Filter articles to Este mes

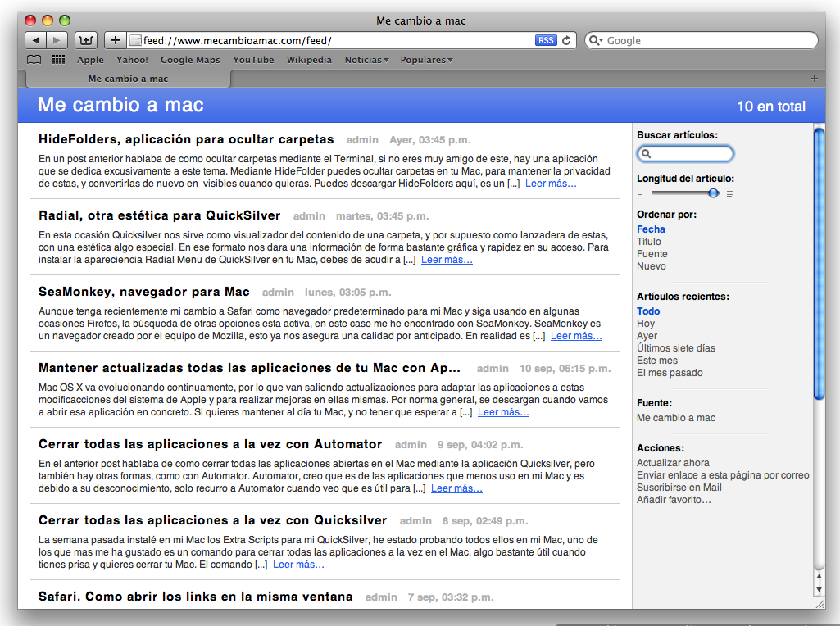[657, 361]
